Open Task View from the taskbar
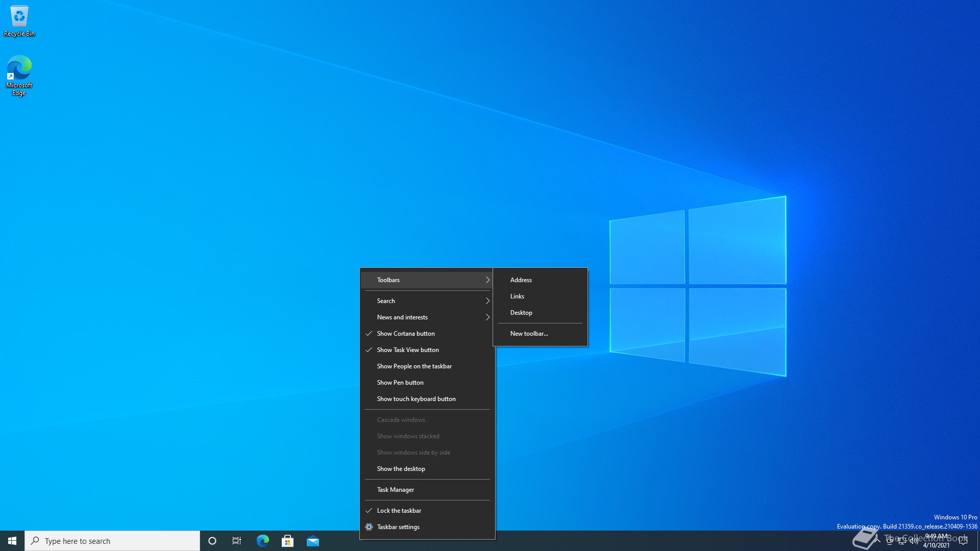Viewport: 980px width, 551px height. pos(237,541)
